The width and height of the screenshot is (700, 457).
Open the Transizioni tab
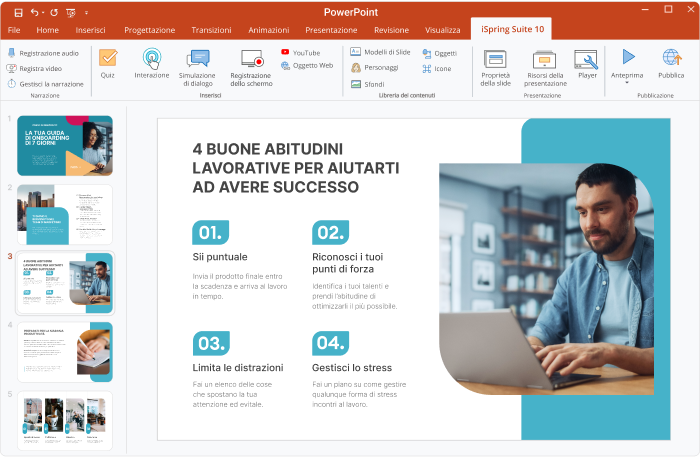[x=211, y=30]
